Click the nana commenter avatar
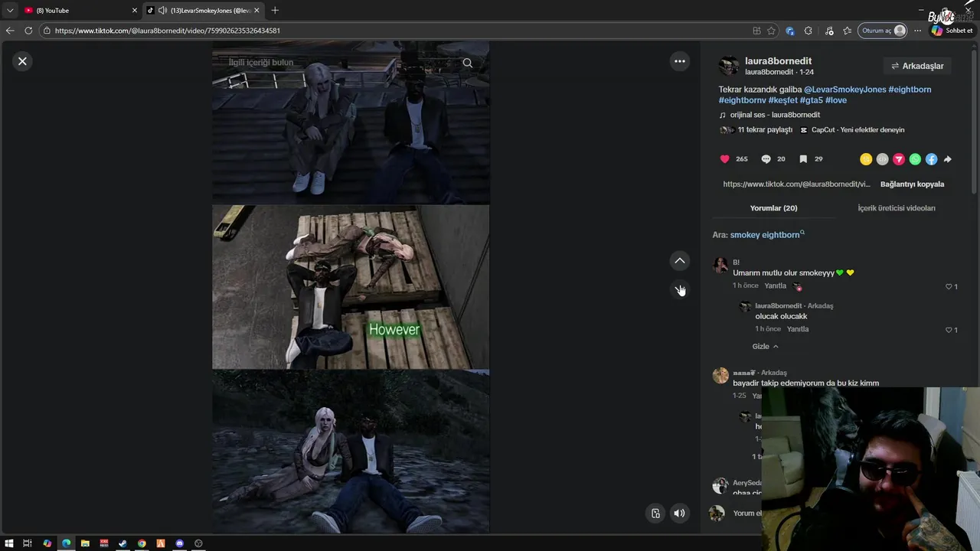Viewport: 980px width, 551px height. click(x=720, y=375)
